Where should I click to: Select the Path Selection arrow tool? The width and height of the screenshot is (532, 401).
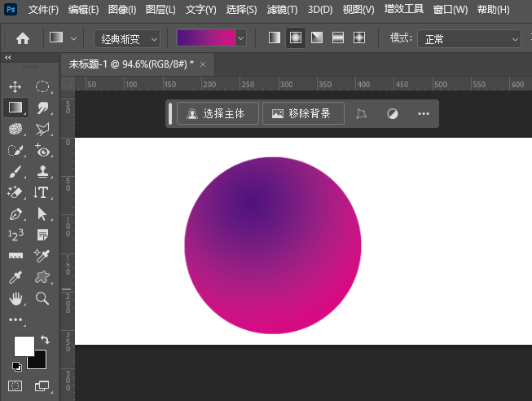[x=42, y=214]
